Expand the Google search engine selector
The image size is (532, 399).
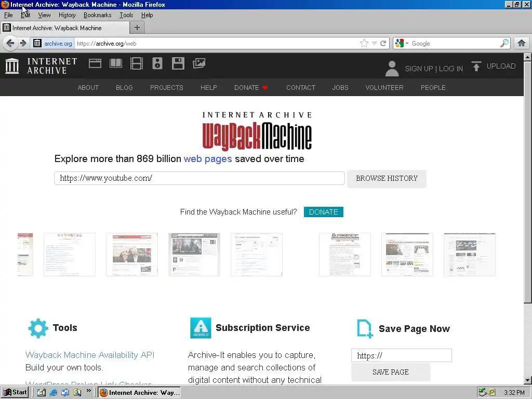click(407, 44)
